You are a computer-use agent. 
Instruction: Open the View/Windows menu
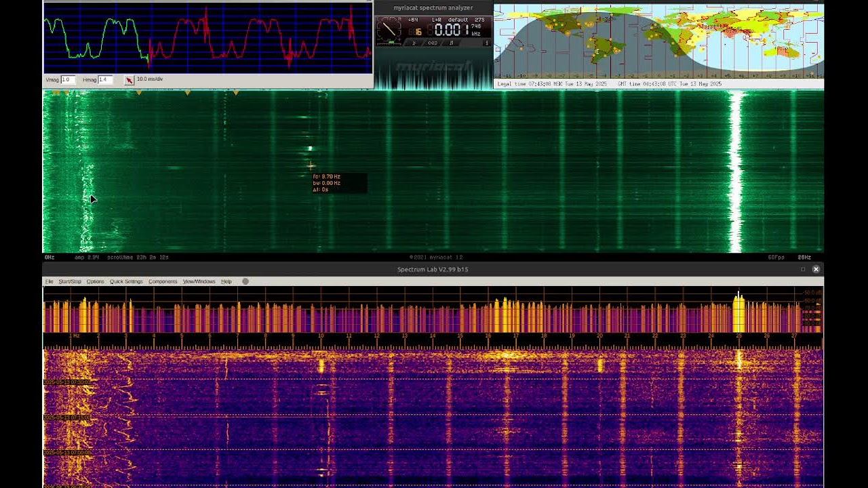(199, 281)
